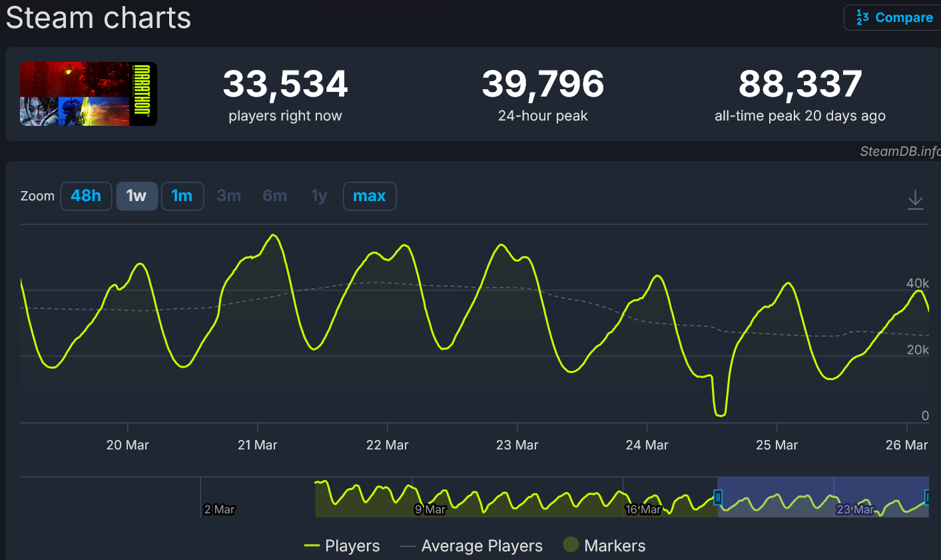Show the max zoom range
941x560 pixels.
370,196
